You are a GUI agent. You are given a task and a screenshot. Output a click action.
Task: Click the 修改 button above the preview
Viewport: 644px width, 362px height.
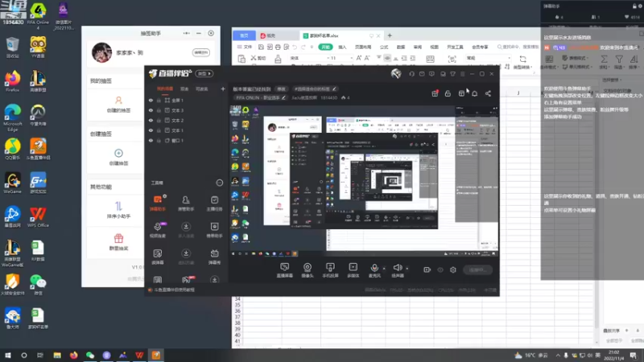click(x=281, y=88)
